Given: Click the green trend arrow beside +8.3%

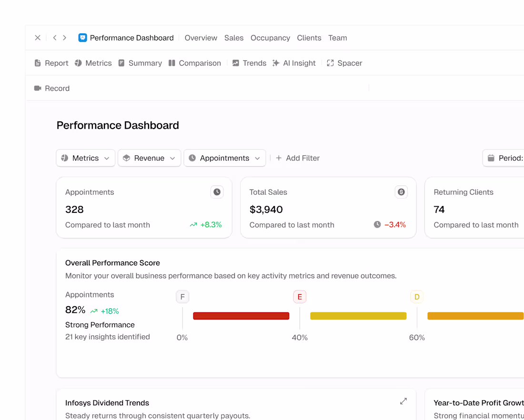Looking at the screenshot, I should pyautogui.click(x=193, y=225).
